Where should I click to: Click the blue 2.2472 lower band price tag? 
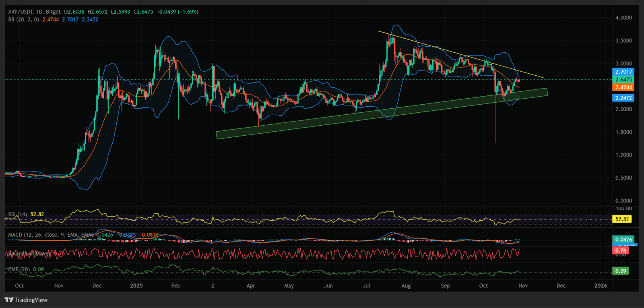pos(623,98)
